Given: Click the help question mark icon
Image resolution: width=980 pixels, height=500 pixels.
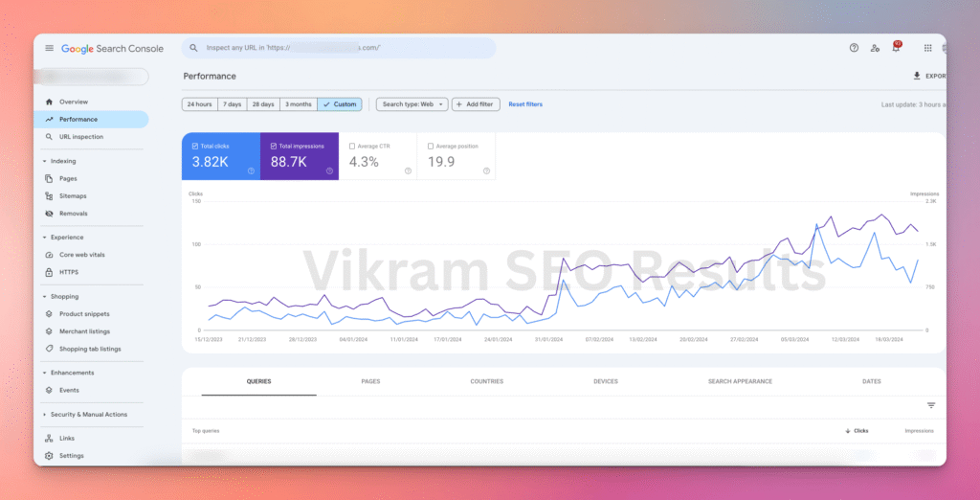Looking at the screenshot, I should pyautogui.click(x=854, y=48).
